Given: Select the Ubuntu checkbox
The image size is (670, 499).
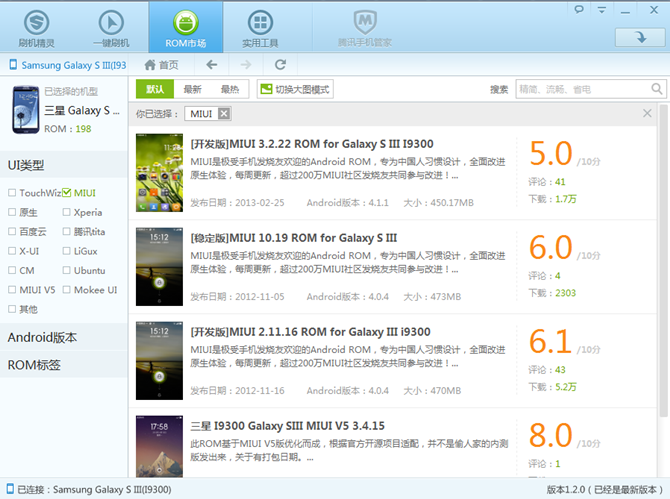Looking at the screenshot, I should point(66,270).
